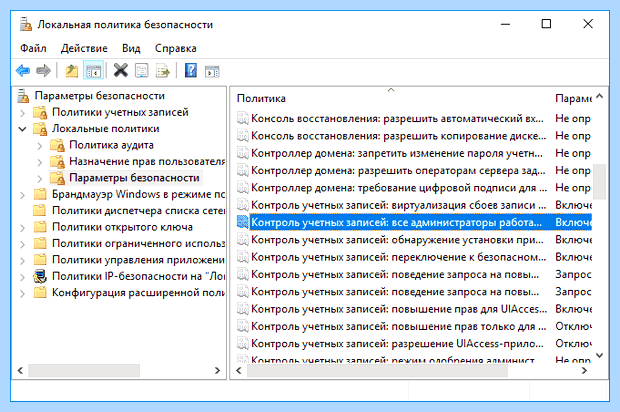Open the Help toolbar icon
Image resolution: width=620 pixels, height=412 pixels.
click(x=191, y=71)
